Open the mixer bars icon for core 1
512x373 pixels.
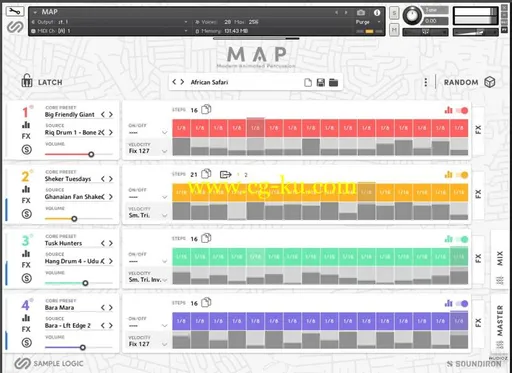[x=26, y=125]
